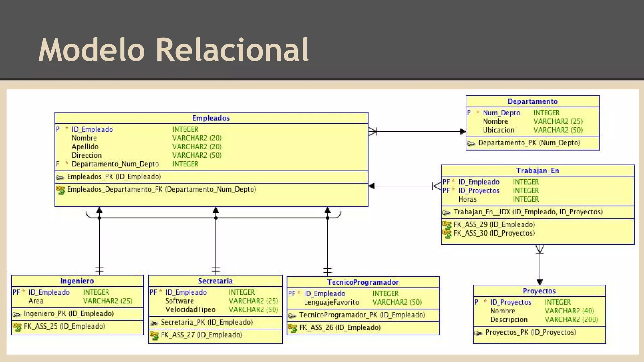Click the Trabajan_En table title
644x362 pixels.
pos(537,171)
